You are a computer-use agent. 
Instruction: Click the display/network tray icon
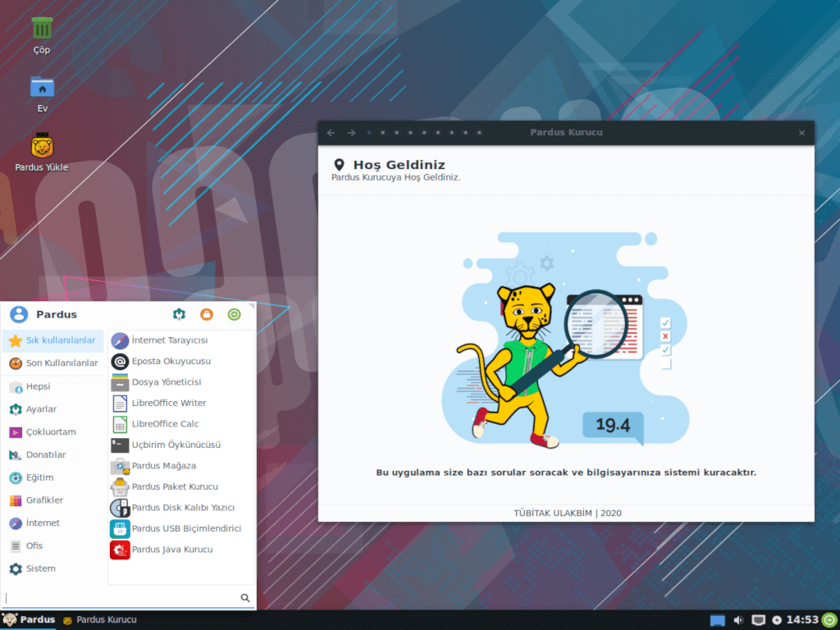[758, 620]
